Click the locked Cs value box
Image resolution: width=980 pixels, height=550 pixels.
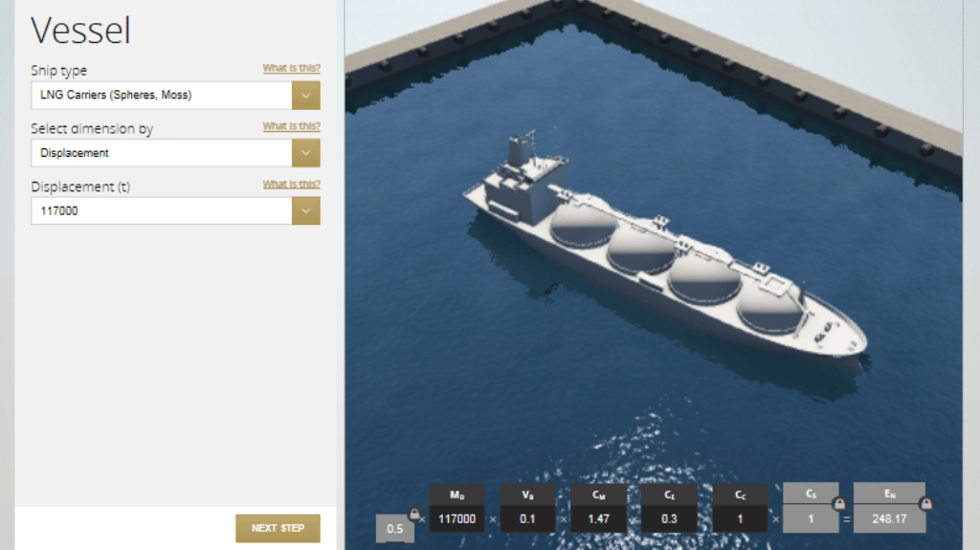(x=810, y=519)
